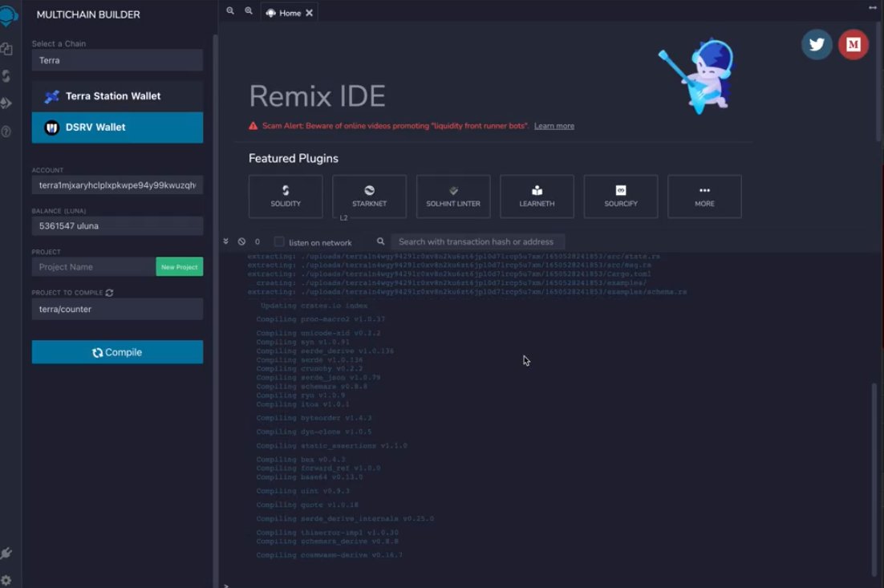Open the Select a Chain dropdown
Viewport: 884px width, 588px height.
117,60
